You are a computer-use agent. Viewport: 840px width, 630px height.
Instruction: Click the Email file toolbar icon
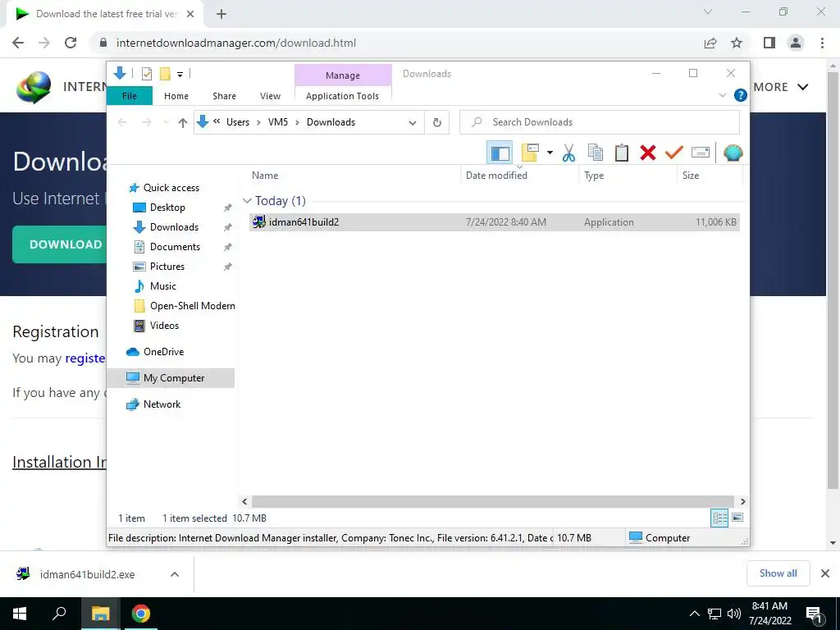point(701,153)
